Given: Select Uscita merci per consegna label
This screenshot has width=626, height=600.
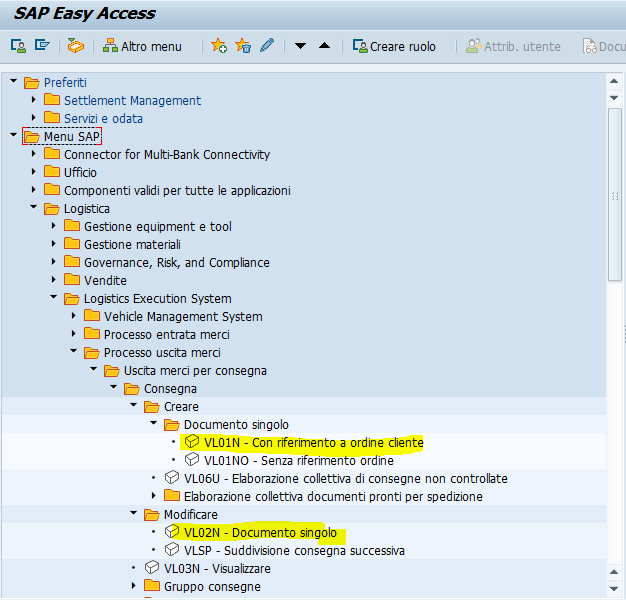Looking at the screenshot, I should 195,371.
